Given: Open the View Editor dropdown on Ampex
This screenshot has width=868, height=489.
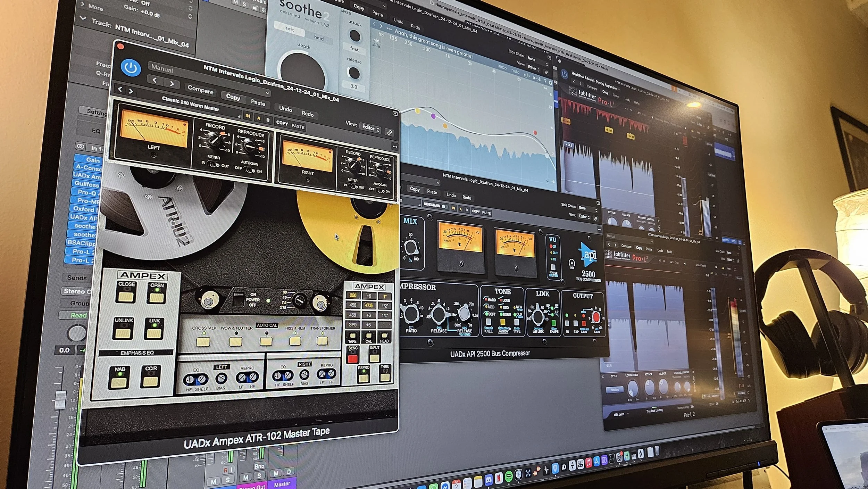Looking at the screenshot, I should click(x=371, y=128).
